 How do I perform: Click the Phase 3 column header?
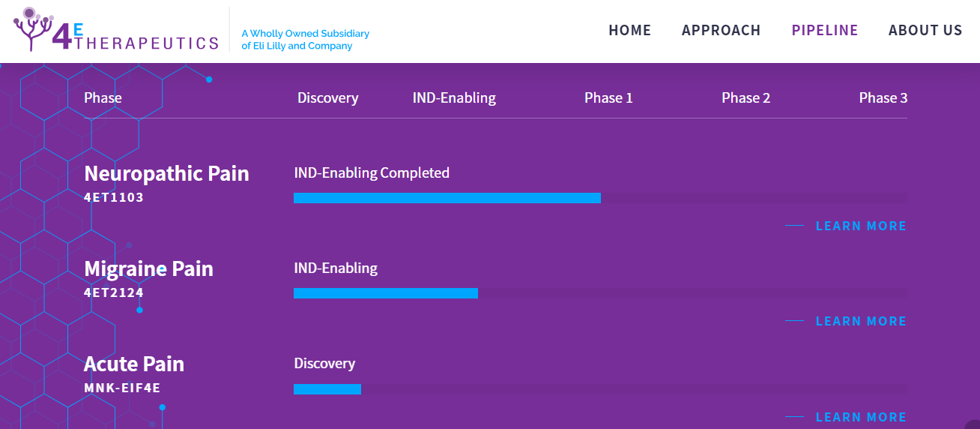(883, 98)
